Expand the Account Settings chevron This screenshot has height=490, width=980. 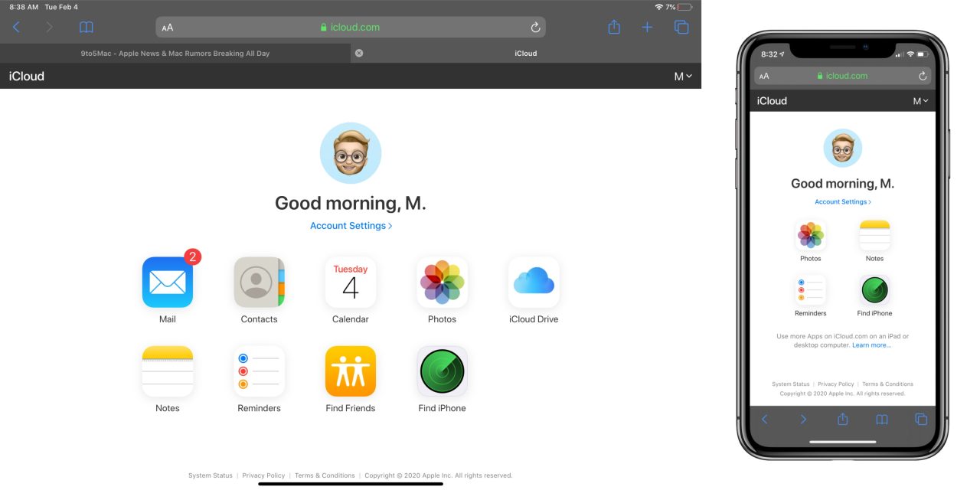[x=390, y=225]
